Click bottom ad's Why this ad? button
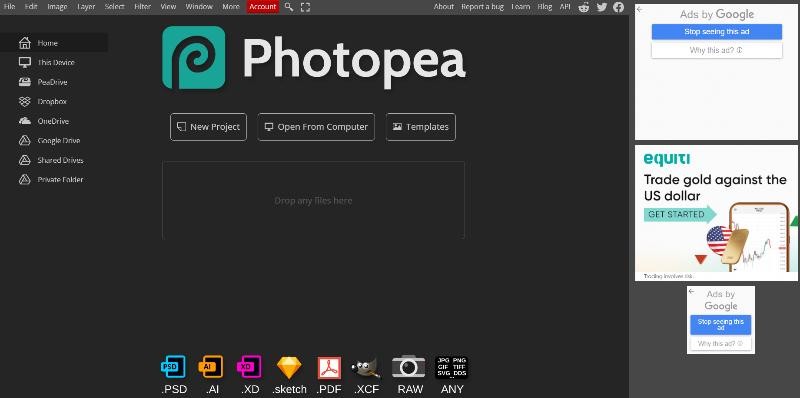The image size is (800, 398). coord(720,344)
